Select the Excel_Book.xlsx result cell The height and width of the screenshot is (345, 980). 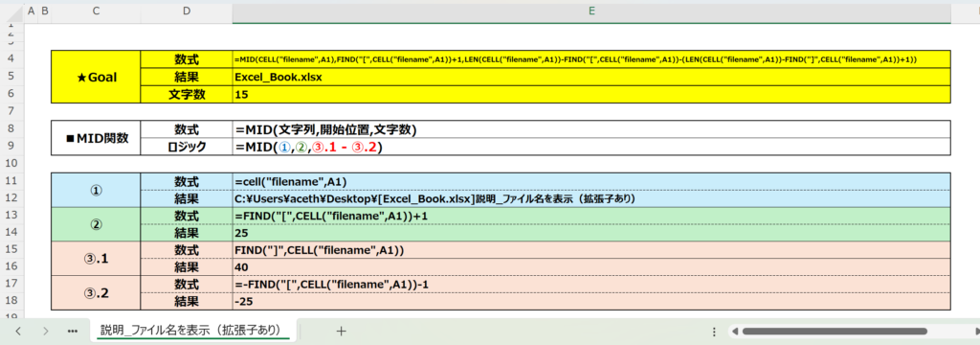591,77
